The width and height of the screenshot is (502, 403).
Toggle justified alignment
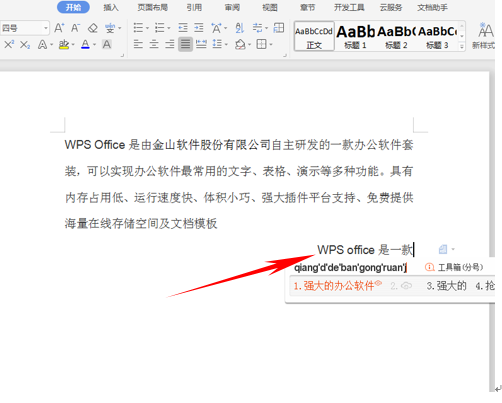(185, 44)
